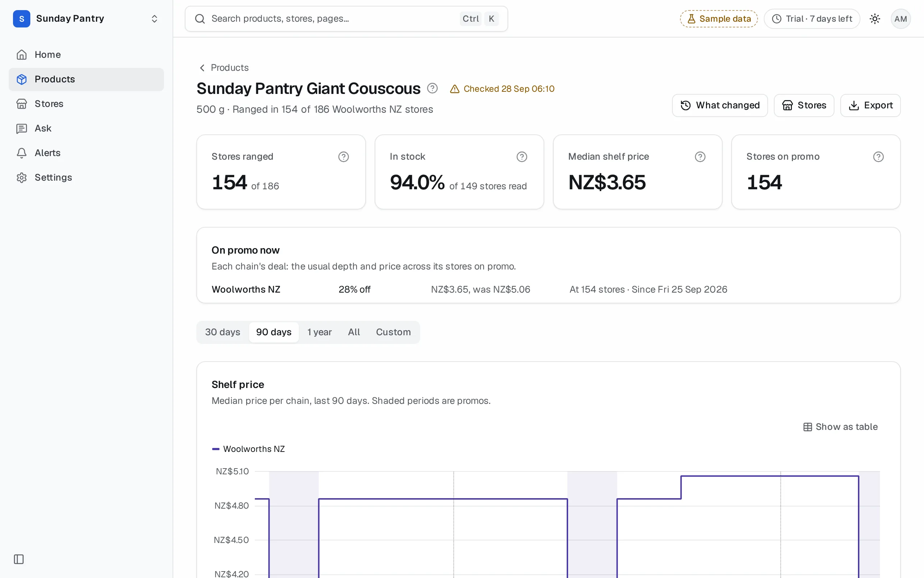Show help for In stock card

click(x=522, y=157)
